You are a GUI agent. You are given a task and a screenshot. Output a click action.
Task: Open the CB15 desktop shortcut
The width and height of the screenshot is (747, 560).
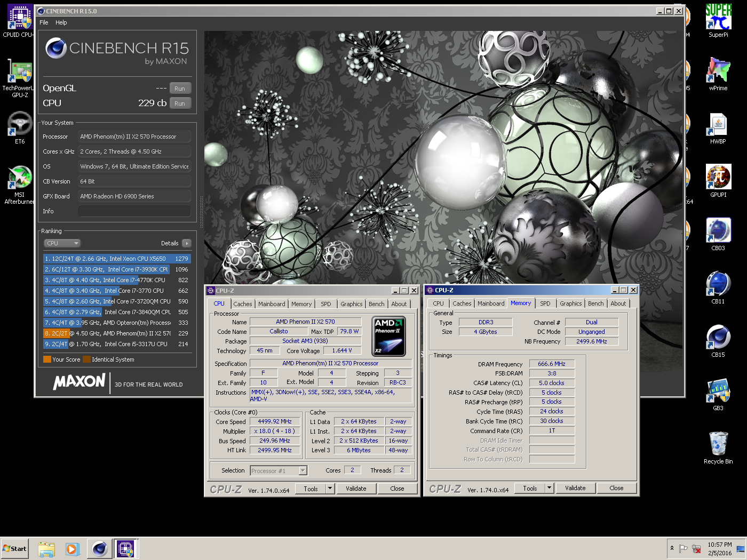[718, 341]
